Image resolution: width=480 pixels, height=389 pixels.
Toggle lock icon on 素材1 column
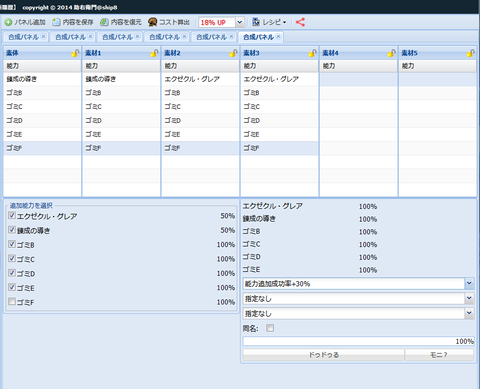coord(154,53)
